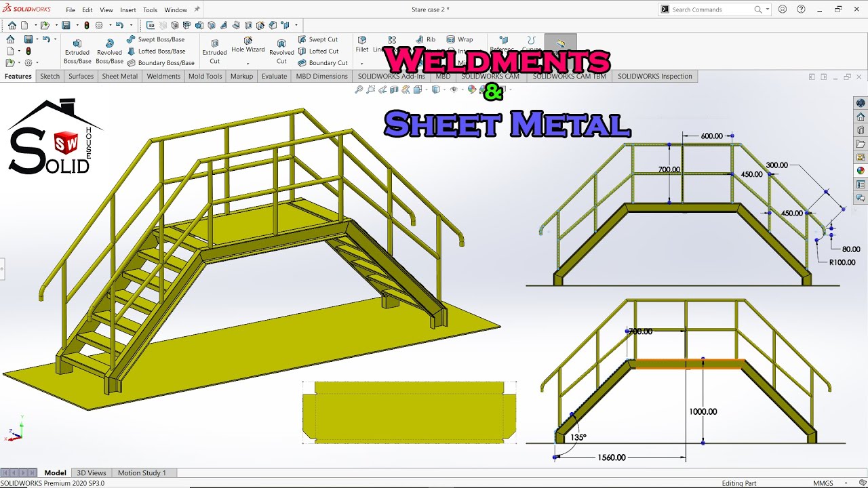The width and height of the screenshot is (868, 488).
Task: Select Extruded Cut tool
Action: coord(214,52)
